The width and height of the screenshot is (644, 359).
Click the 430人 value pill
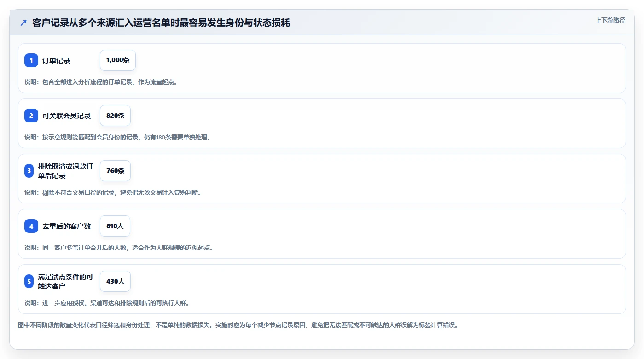coord(115,281)
